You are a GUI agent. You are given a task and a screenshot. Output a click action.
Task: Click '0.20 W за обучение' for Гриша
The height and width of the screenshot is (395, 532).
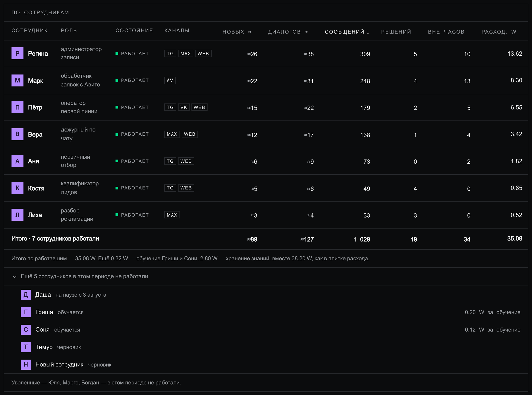(492, 312)
